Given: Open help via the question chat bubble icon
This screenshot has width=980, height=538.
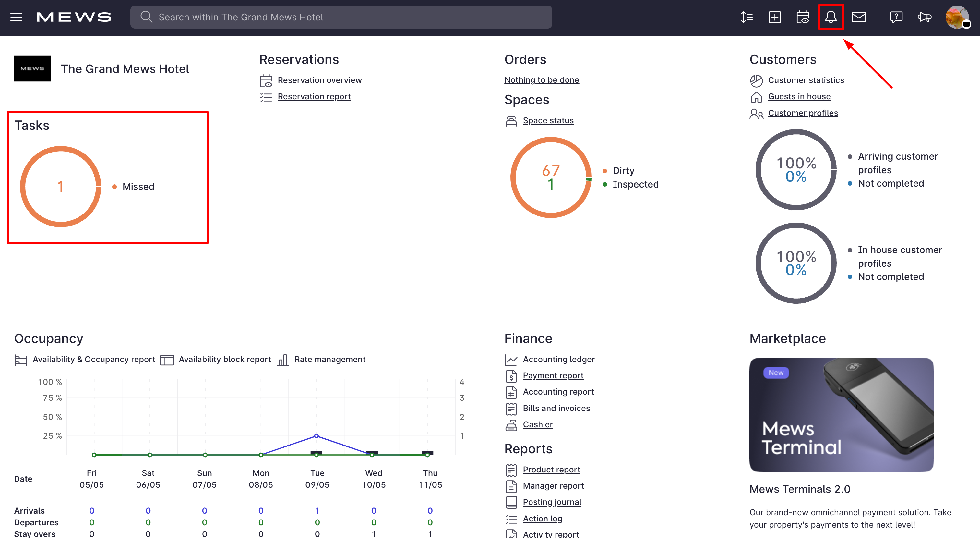Looking at the screenshot, I should click(x=896, y=17).
